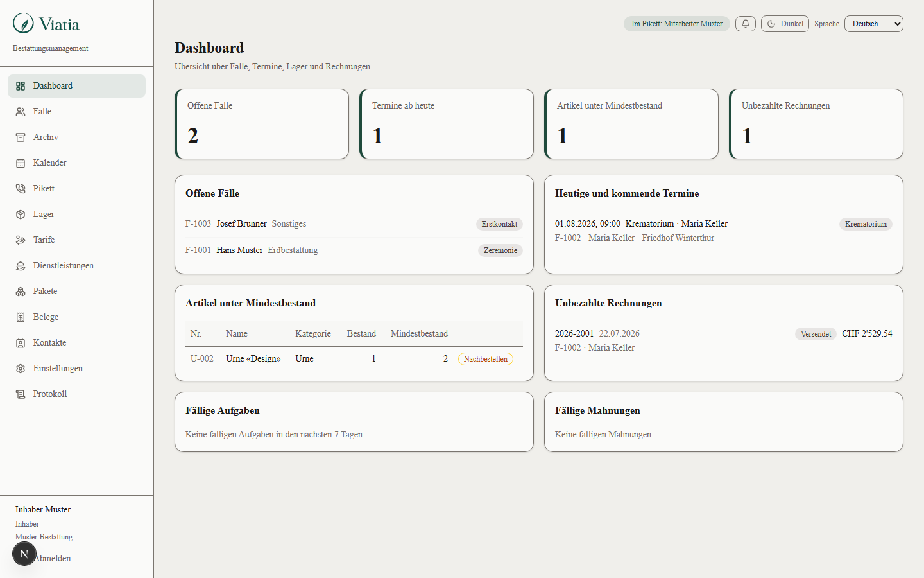Click the Erstkontakt status badge
Viewport: 924px width, 578px height.
coord(499,224)
